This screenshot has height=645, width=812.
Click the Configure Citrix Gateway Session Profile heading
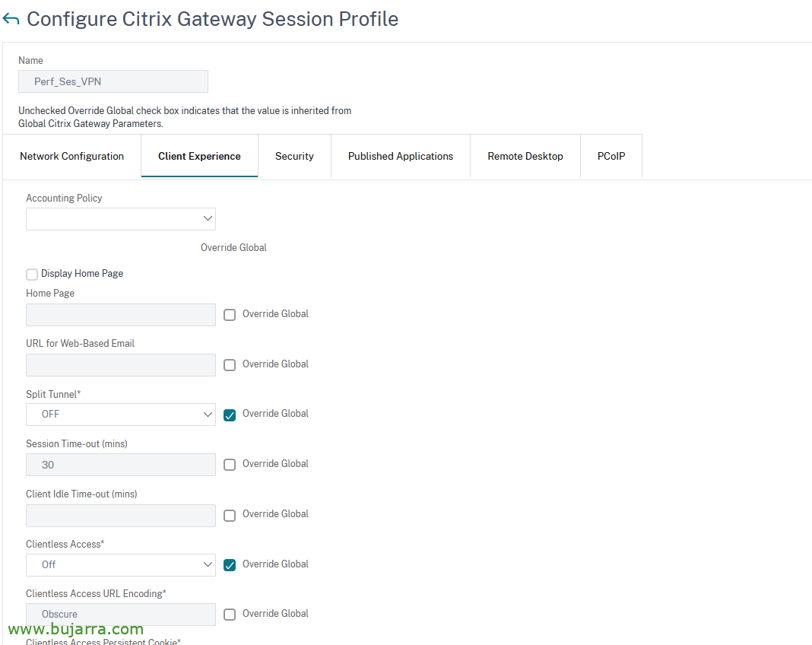pyautogui.click(x=212, y=19)
